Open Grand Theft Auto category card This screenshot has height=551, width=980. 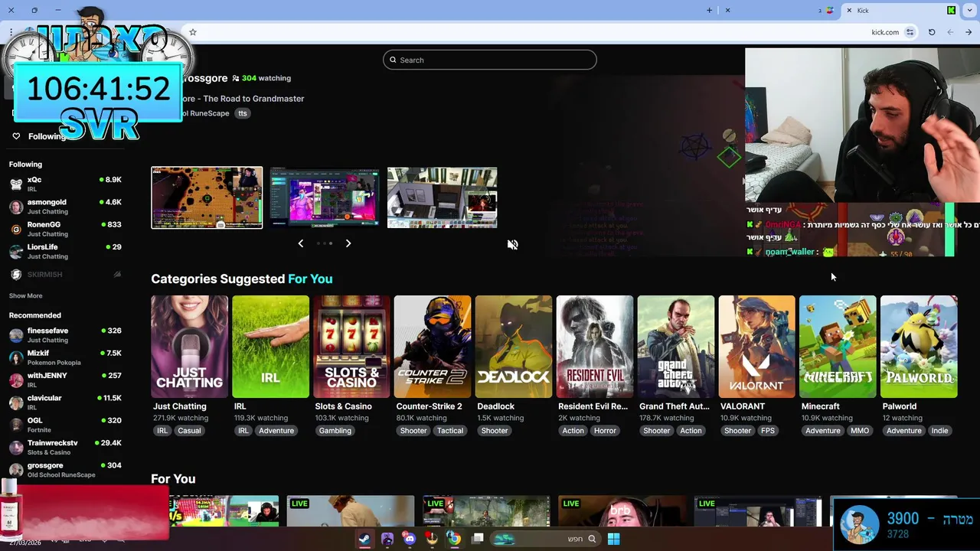coord(676,347)
